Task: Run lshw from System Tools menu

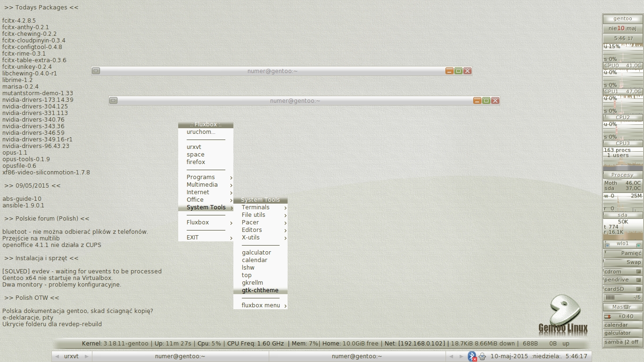Action: (260, 268)
